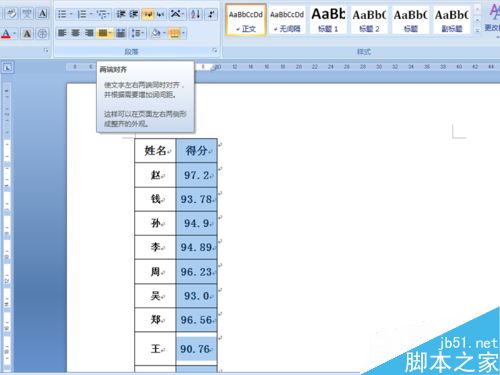
Task: Click the score cell 93.78
Action: coord(197,199)
